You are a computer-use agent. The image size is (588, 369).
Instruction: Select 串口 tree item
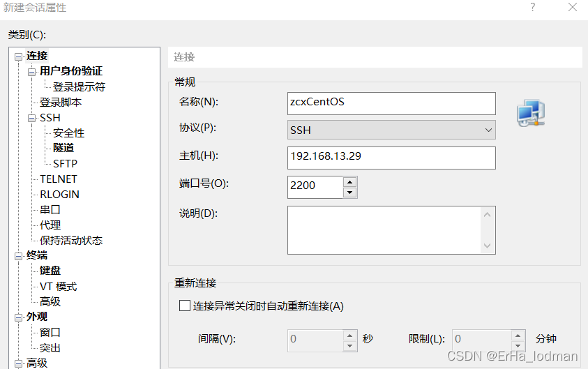[50, 210]
